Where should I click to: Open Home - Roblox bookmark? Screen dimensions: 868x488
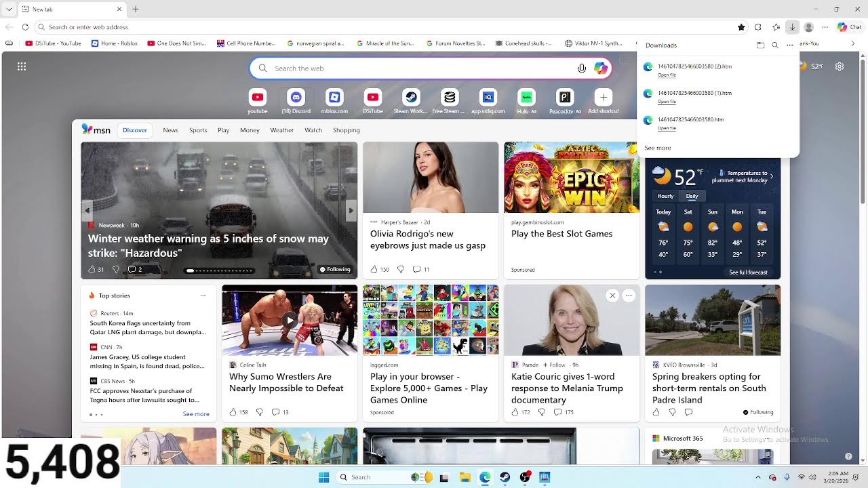click(115, 43)
